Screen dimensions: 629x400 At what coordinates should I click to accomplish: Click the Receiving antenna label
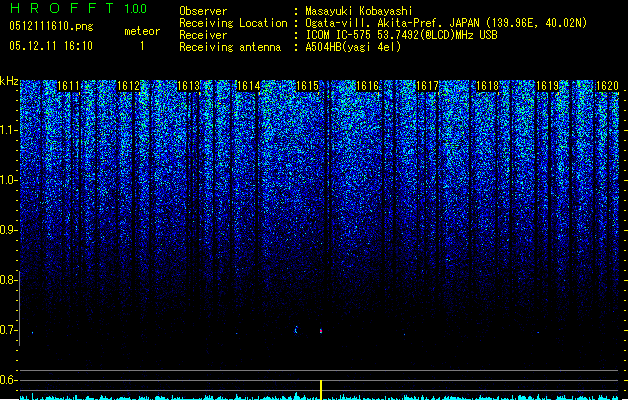(x=230, y=47)
